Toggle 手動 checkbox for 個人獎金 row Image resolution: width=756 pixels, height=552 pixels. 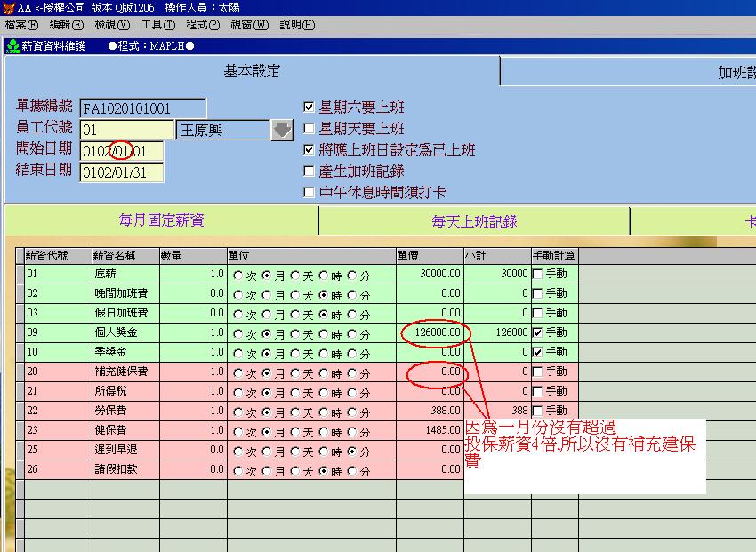tap(537, 332)
